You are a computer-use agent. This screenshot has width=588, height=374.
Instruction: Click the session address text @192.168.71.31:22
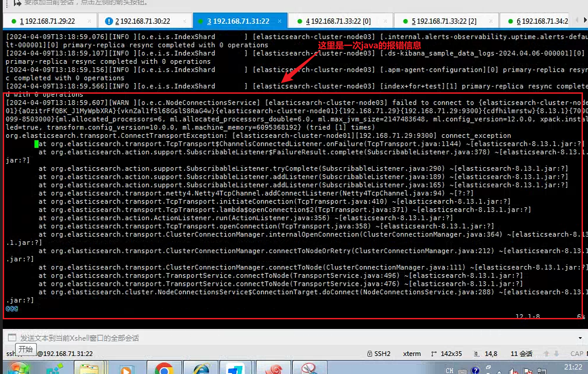pos(64,353)
